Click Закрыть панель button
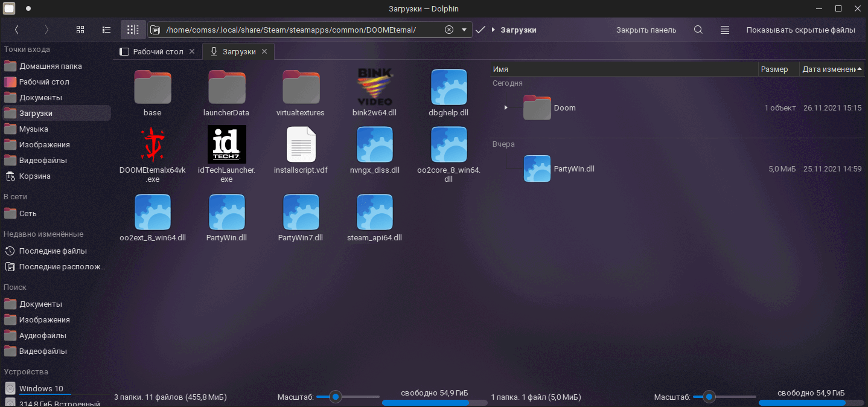Viewport: 868px width, 407px height. [x=646, y=30]
